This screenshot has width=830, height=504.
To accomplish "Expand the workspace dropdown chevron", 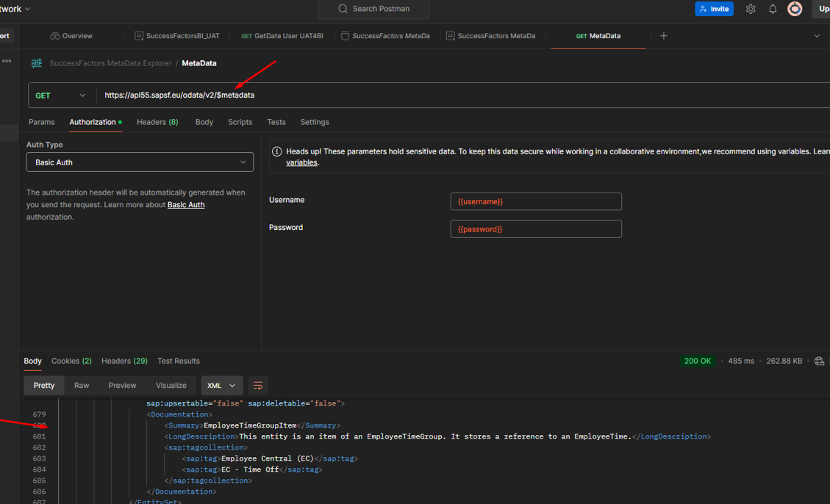I will click(x=28, y=9).
